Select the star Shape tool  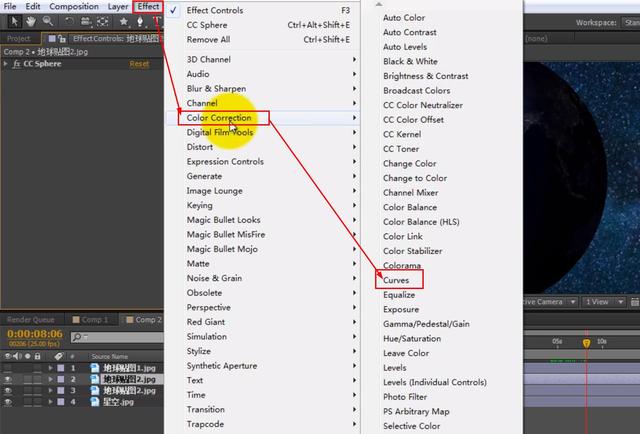point(123,21)
